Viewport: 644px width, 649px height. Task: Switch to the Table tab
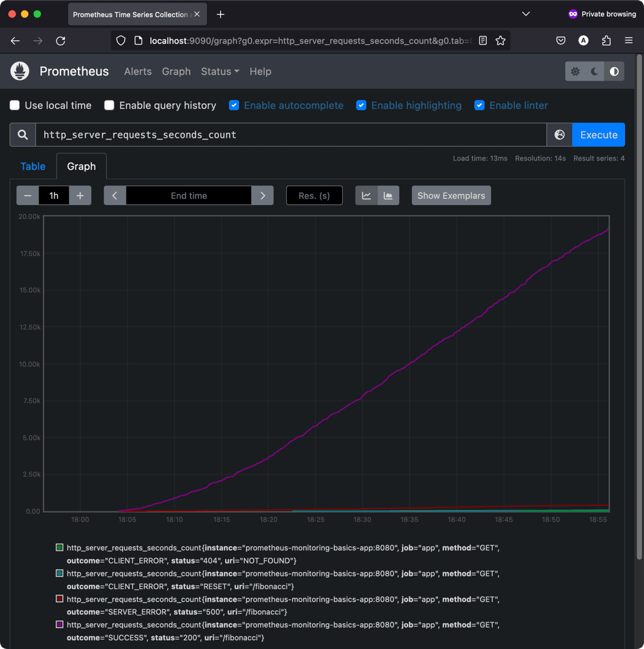pyautogui.click(x=33, y=167)
